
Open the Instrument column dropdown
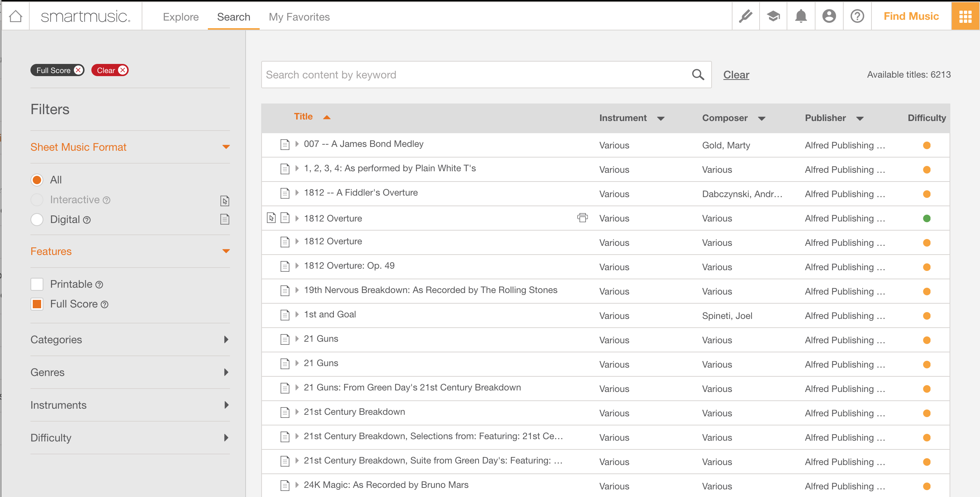[x=661, y=118]
